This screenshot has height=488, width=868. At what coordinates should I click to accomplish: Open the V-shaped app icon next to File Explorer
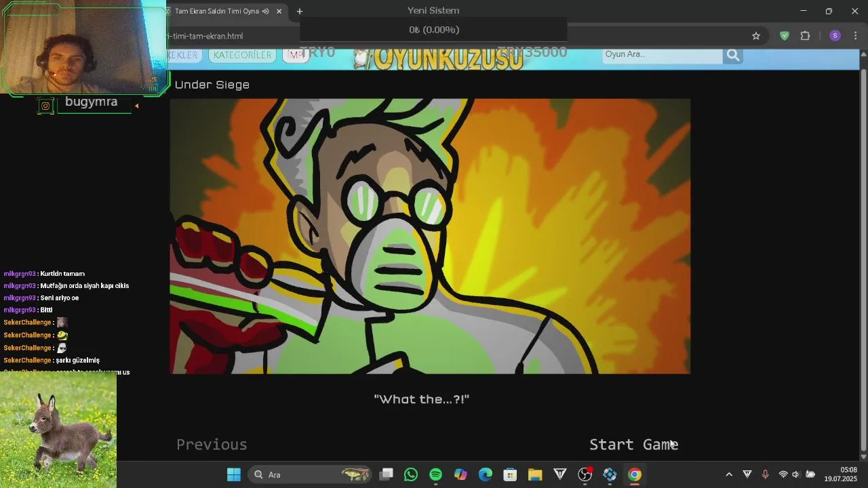click(560, 474)
